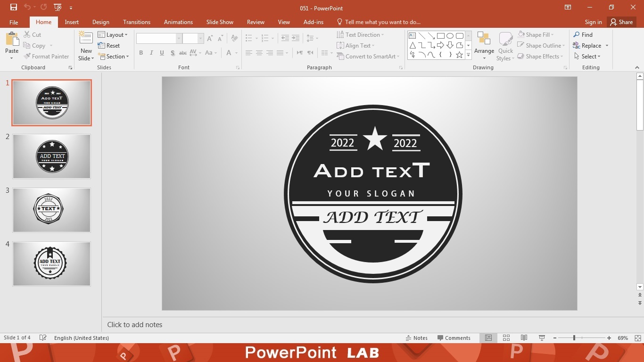Open Reading View from status bar
Viewport: 644px width, 362px height.
pyautogui.click(x=524, y=338)
